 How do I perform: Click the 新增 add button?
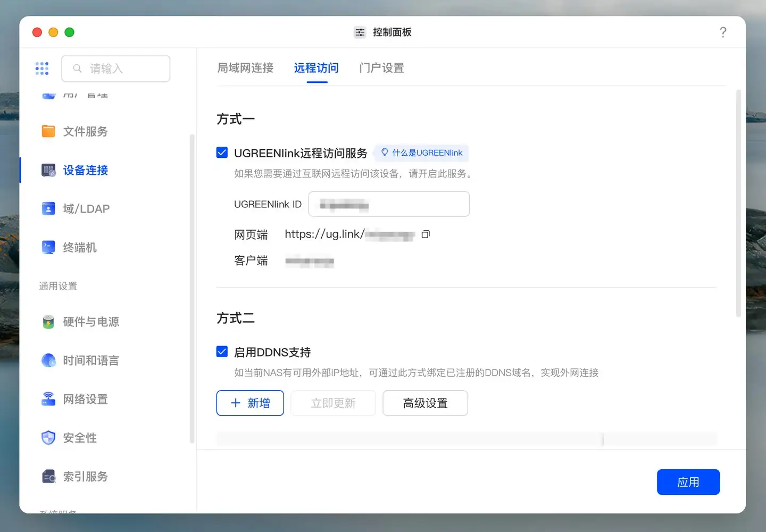point(250,403)
